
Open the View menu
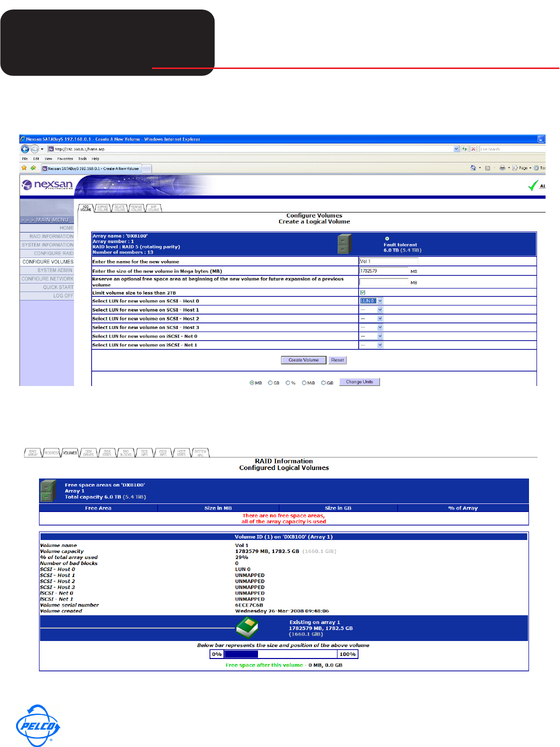48,158
